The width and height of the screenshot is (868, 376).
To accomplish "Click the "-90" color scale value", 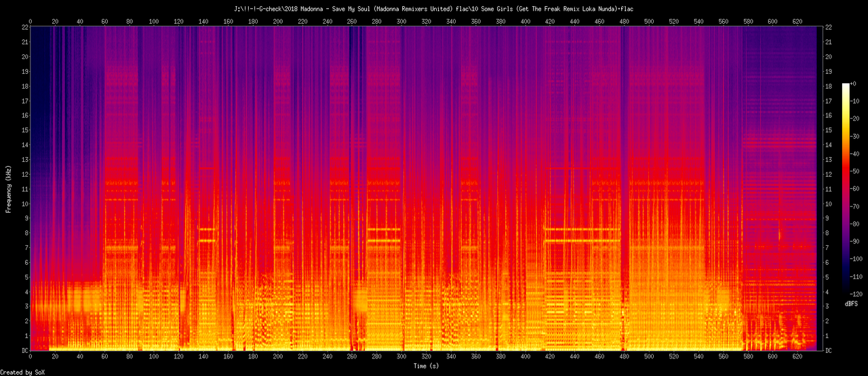I will click(x=854, y=242).
